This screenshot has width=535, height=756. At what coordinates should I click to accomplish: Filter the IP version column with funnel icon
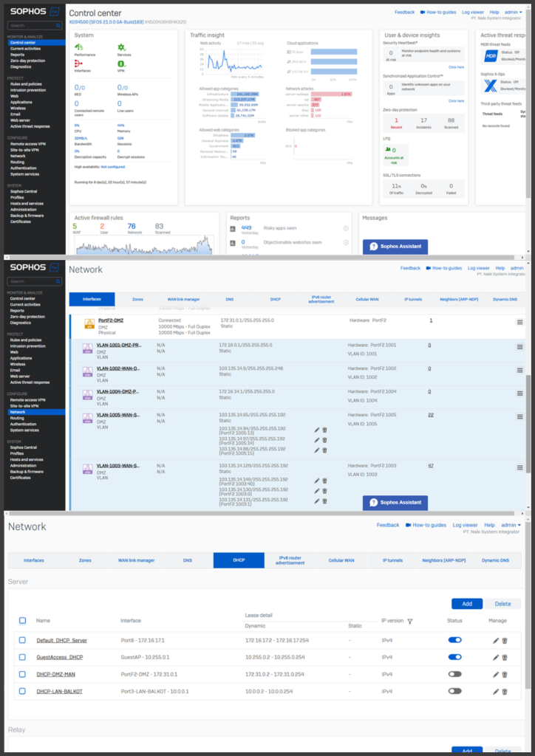pos(409,621)
